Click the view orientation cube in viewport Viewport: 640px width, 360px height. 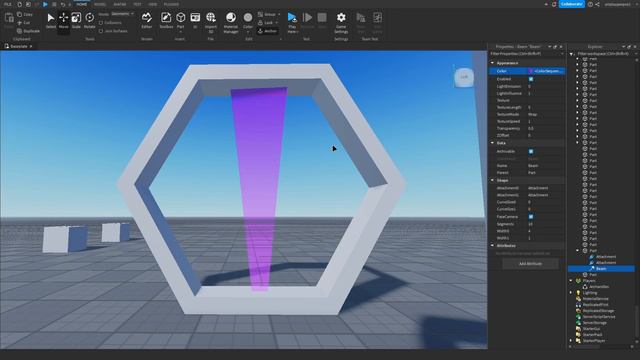pos(464,77)
